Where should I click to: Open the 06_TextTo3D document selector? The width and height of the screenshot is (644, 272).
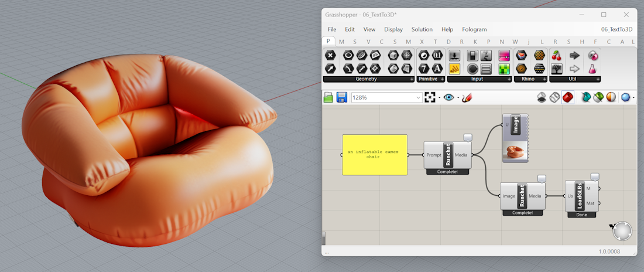point(616,29)
